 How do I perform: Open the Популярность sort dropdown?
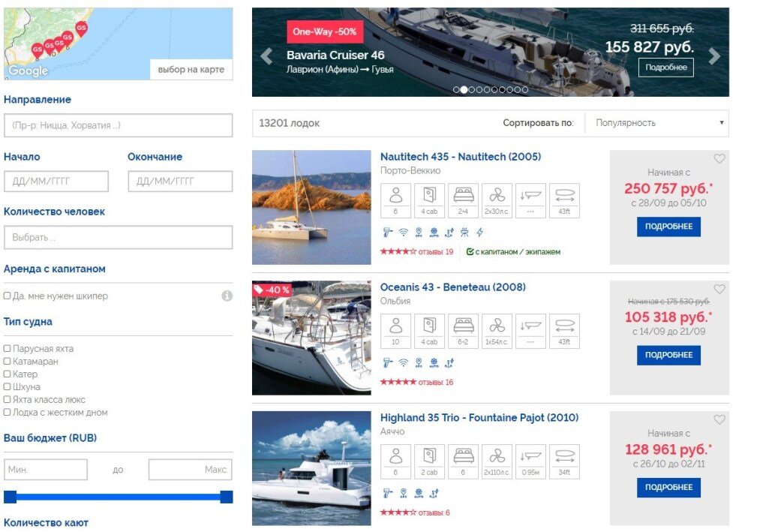pyautogui.click(x=656, y=123)
